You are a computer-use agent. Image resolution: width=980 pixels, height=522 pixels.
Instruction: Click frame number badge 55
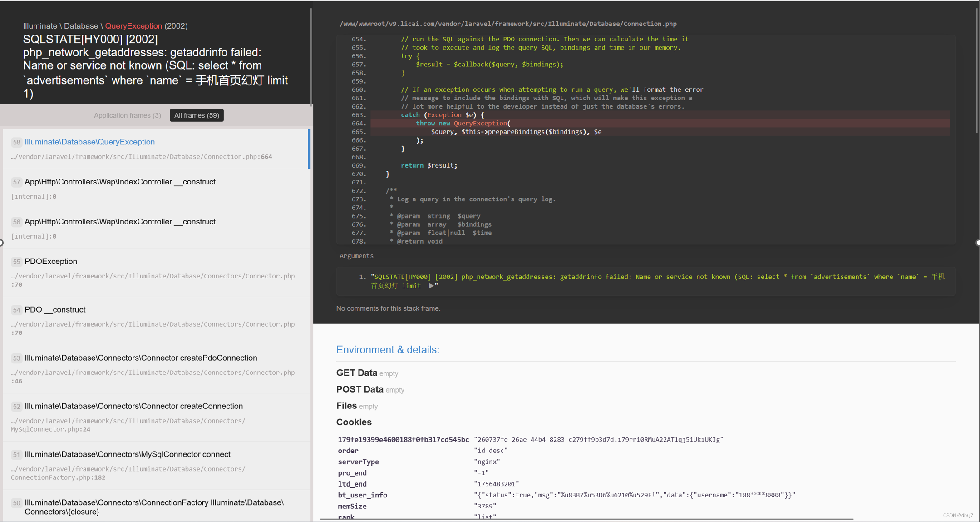point(16,262)
